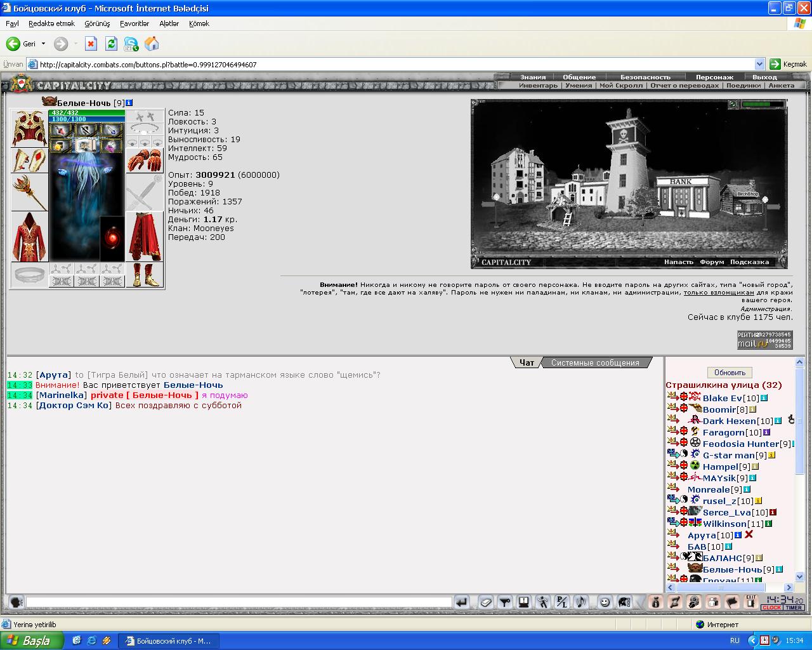Click the open spellbook scroll slot
812x650 pixels.
[86, 145]
